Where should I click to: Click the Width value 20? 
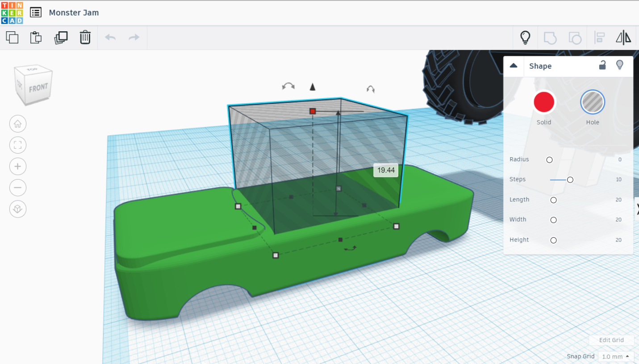coord(618,220)
